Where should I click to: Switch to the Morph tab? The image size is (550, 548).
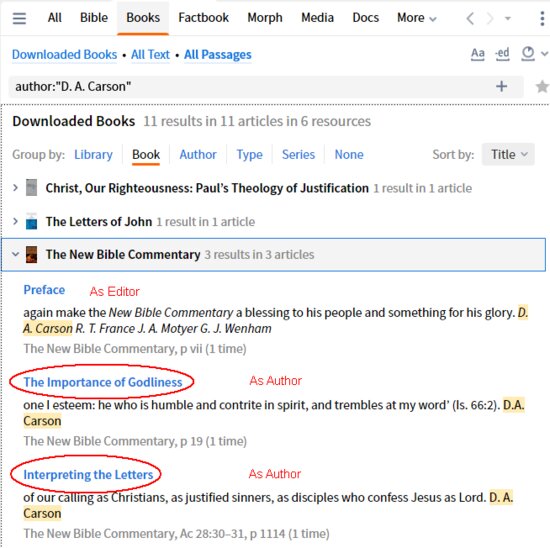(x=265, y=18)
